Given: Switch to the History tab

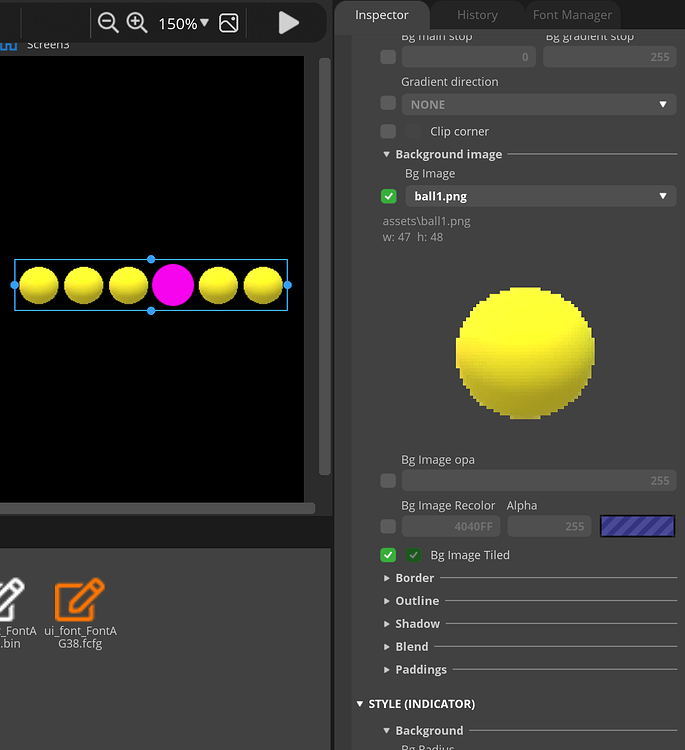Looking at the screenshot, I should click(x=477, y=15).
